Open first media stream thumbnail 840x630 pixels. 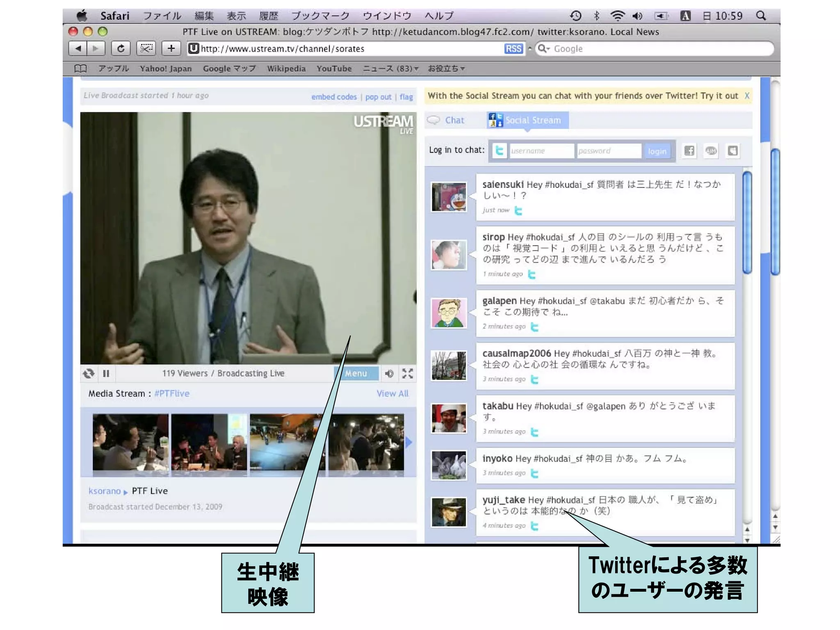point(130,443)
